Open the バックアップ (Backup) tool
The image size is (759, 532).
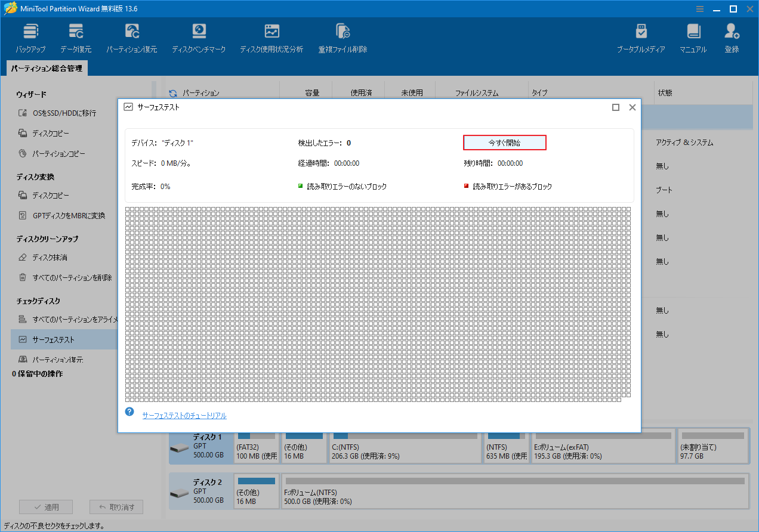pos(30,37)
